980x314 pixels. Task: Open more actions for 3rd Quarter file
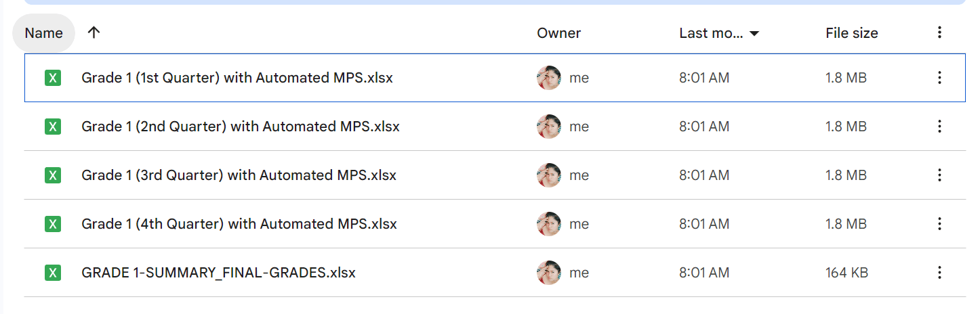tap(939, 175)
